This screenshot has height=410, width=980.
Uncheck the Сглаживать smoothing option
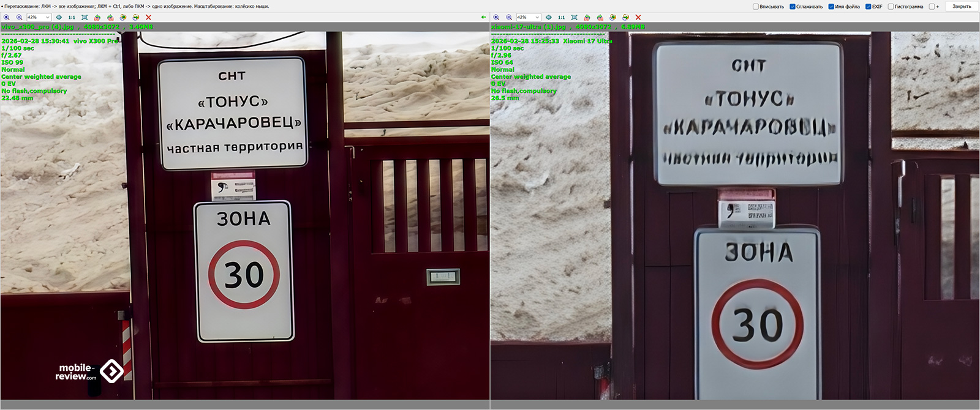click(793, 7)
